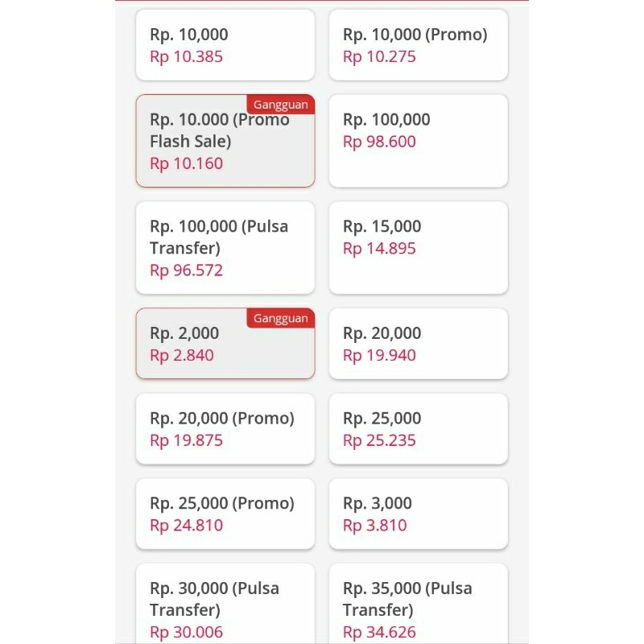Tap the Rp. 10.000 Promo Flash Sale card
This screenshot has width=644, height=644.
pos(225,141)
